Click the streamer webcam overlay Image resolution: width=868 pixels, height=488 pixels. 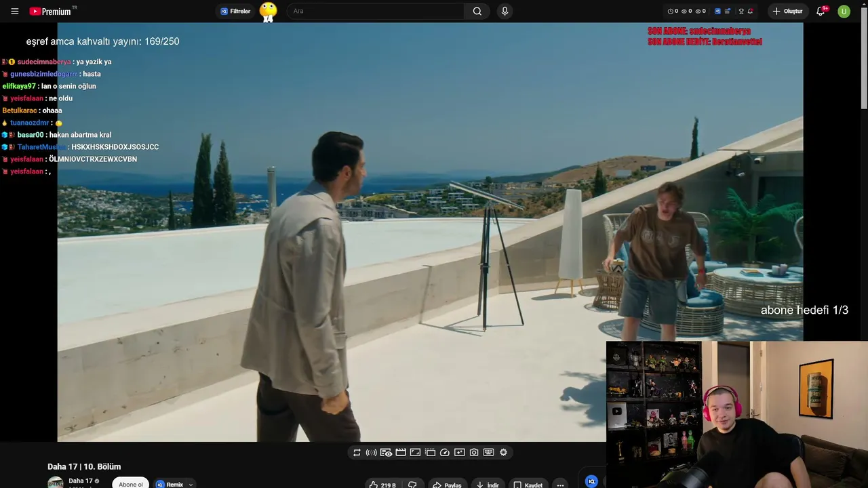coord(737,414)
